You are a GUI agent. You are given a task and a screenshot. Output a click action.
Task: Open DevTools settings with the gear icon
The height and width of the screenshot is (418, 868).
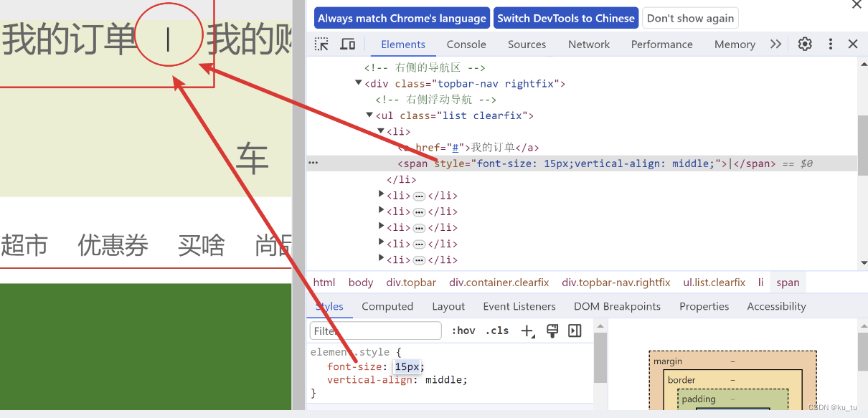pos(804,44)
